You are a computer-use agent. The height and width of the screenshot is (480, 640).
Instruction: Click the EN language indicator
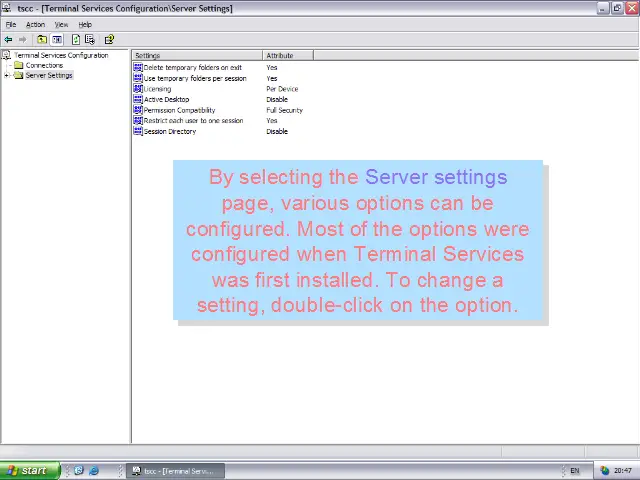(575, 471)
